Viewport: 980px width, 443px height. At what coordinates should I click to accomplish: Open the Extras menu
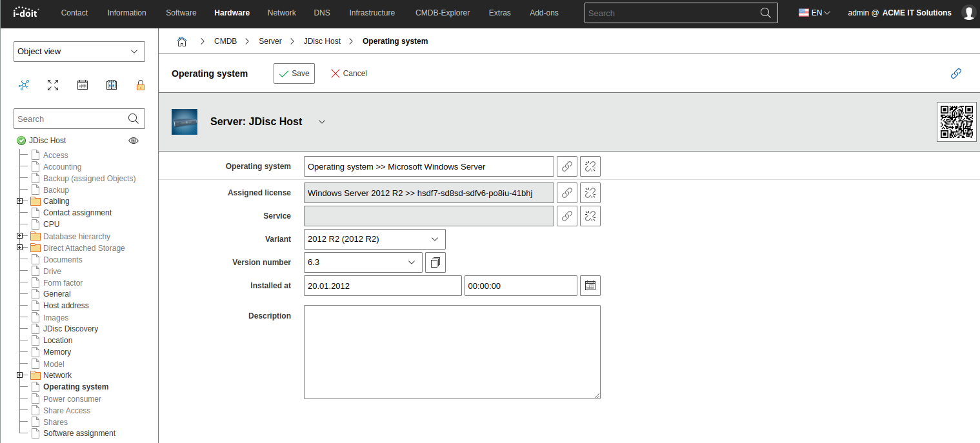(x=500, y=13)
